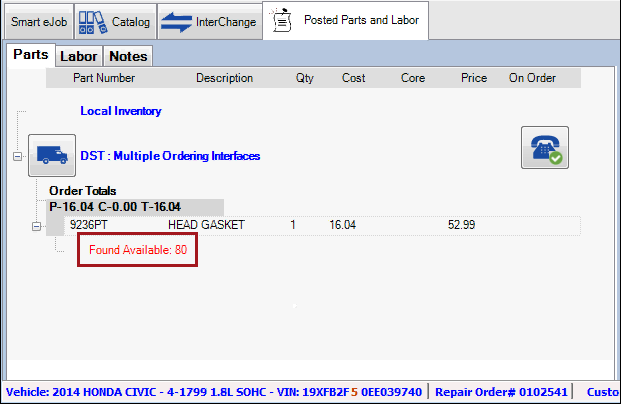The height and width of the screenshot is (404, 621).
Task: Select part number 9236PT
Action: tap(89, 225)
